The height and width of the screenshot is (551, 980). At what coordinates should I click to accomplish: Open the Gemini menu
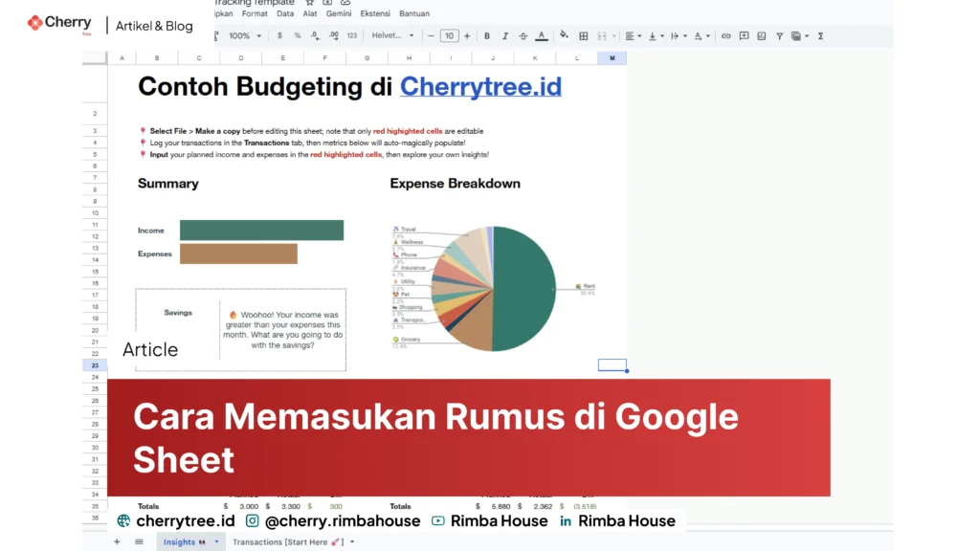(339, 13)
